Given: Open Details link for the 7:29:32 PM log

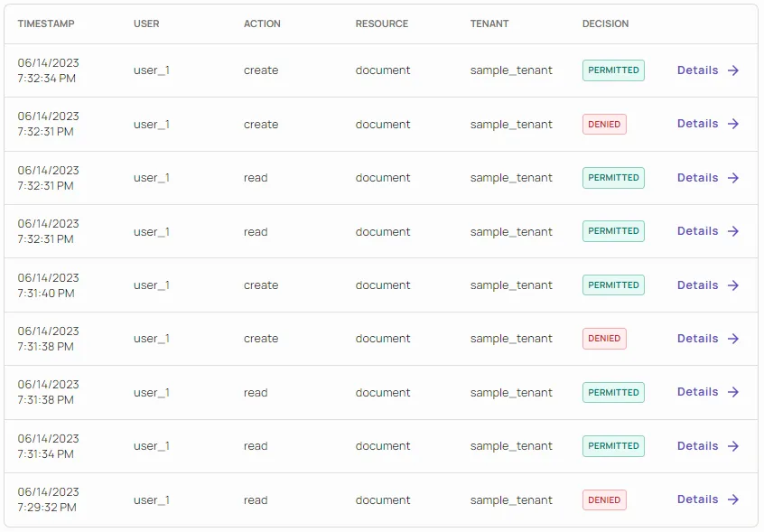Looking at the screenshot, I should point(697,499).
